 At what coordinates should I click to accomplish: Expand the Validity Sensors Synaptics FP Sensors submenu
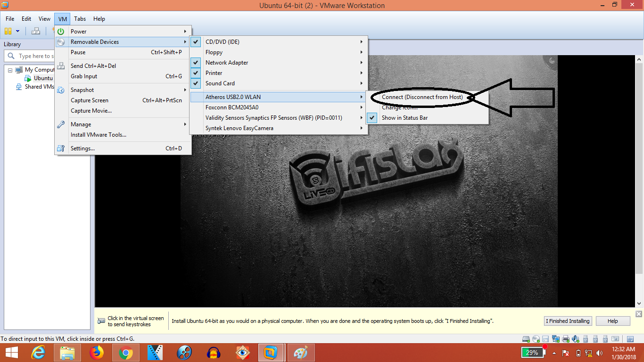click(279, 118)
